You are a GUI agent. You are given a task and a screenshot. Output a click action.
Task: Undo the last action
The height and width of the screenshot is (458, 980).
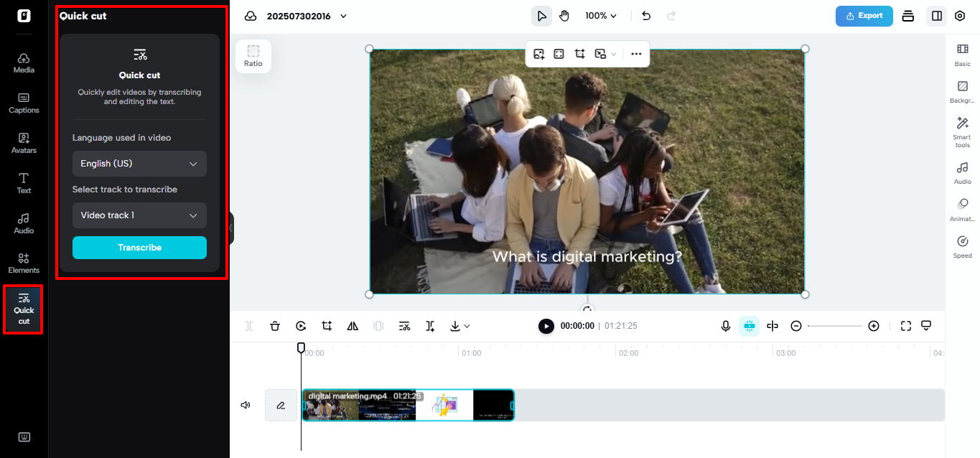(x=645, y=16)
